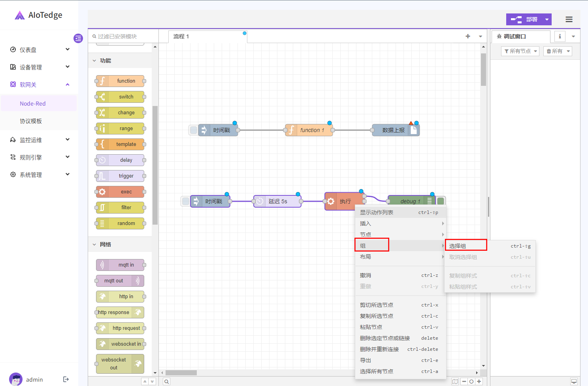
Task: Toggle the navigator map icon
Action: [455, 381]
